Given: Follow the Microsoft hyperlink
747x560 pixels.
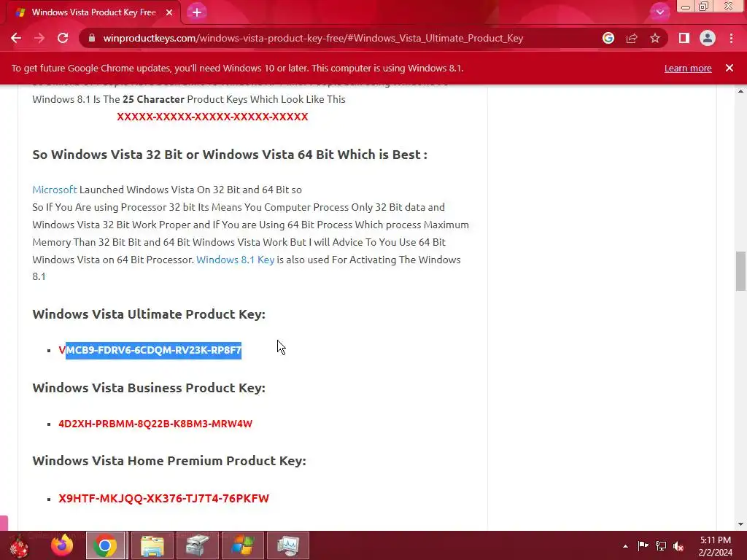Looking at the screenshot, I should (x=54, y=190).
